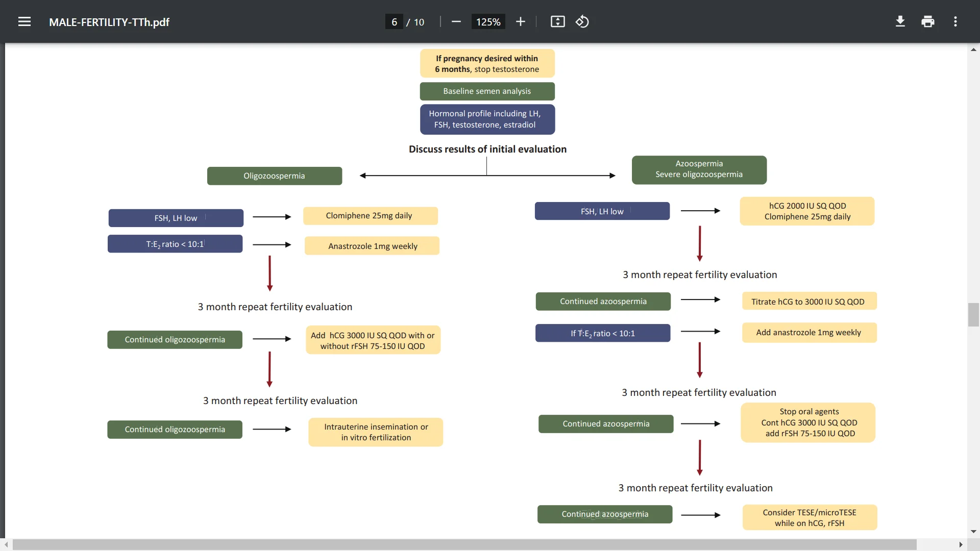
Task: Click the fit to page icon
Action: [557, 22]
